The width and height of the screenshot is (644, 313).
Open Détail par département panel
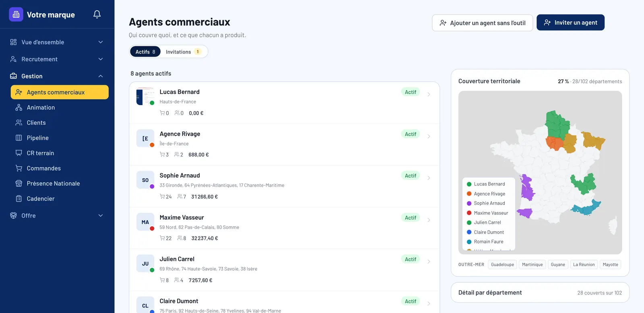(540, 292)
